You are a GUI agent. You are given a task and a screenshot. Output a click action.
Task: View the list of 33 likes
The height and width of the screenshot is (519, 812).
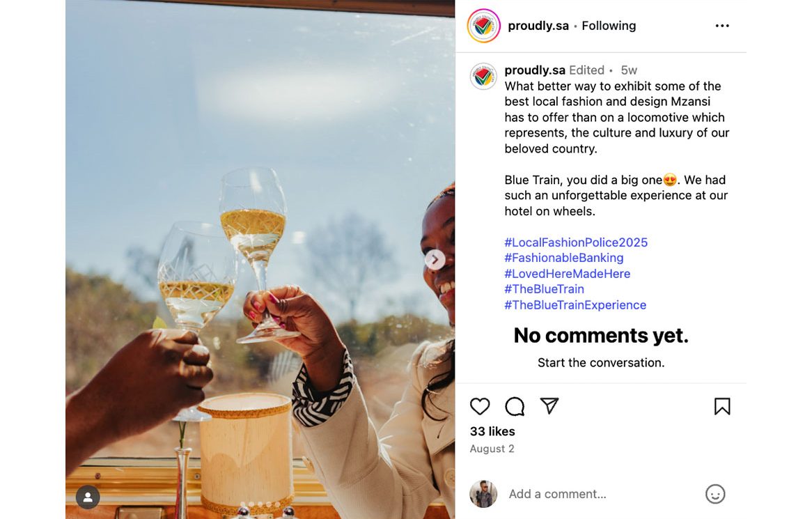pyautogui.click(x=492, y=431)
